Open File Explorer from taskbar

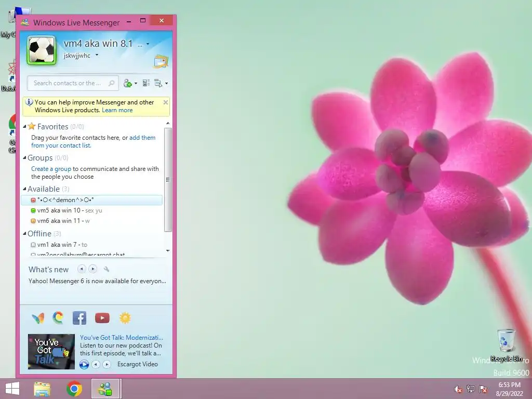(42, 389)
